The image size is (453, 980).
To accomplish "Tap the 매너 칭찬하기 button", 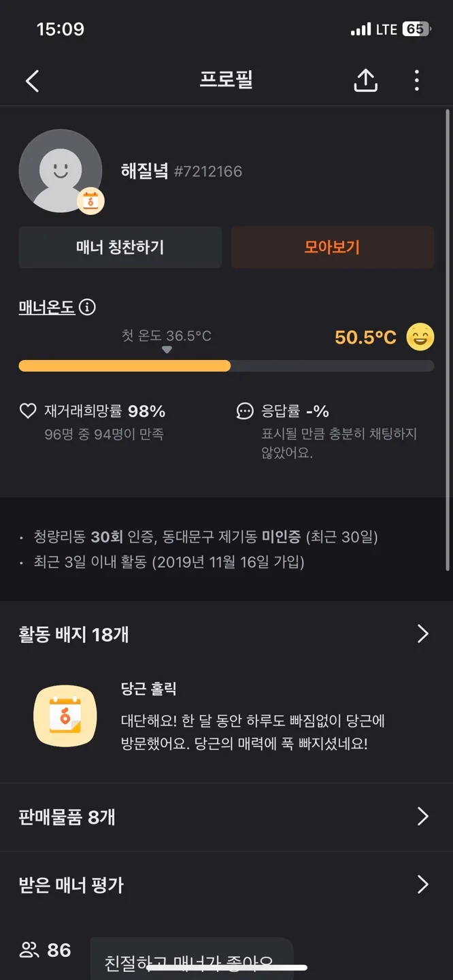I will point(120,247).
